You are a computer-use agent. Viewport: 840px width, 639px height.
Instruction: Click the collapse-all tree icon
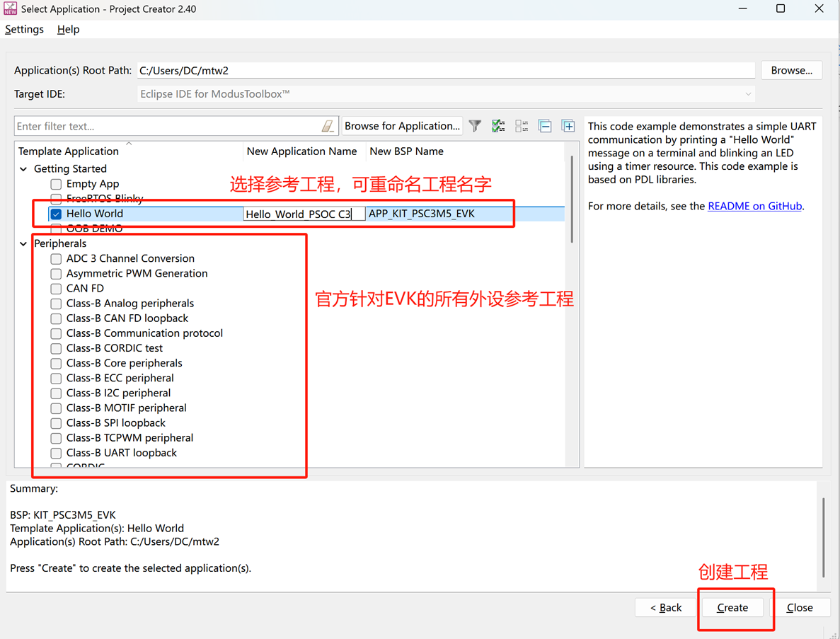pos(545,126)
